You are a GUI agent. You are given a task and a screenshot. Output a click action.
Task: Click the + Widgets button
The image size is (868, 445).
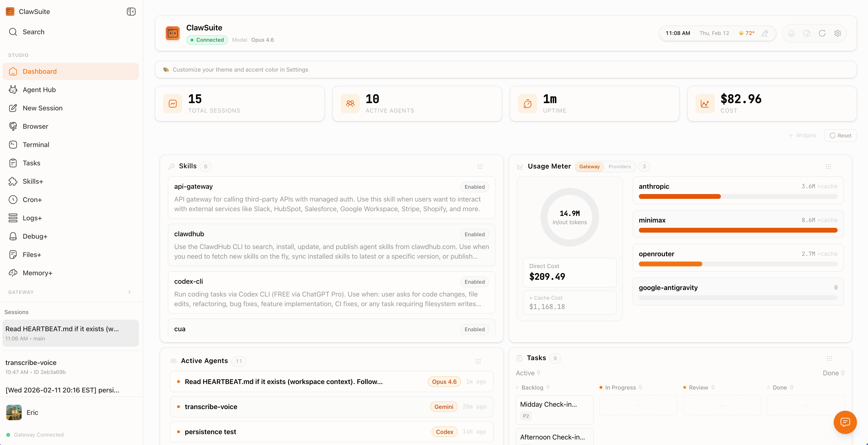pos(802,135)
